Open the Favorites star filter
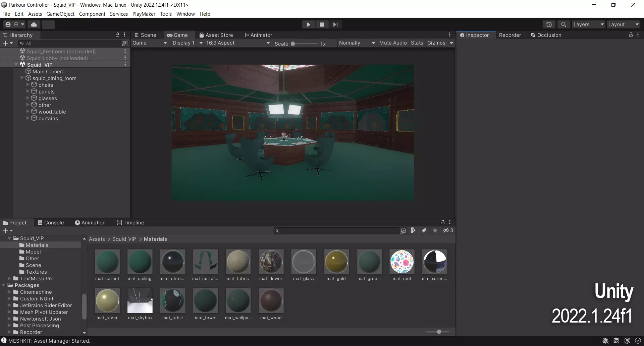The image size is (644, 346). click(x=435, y=230)
